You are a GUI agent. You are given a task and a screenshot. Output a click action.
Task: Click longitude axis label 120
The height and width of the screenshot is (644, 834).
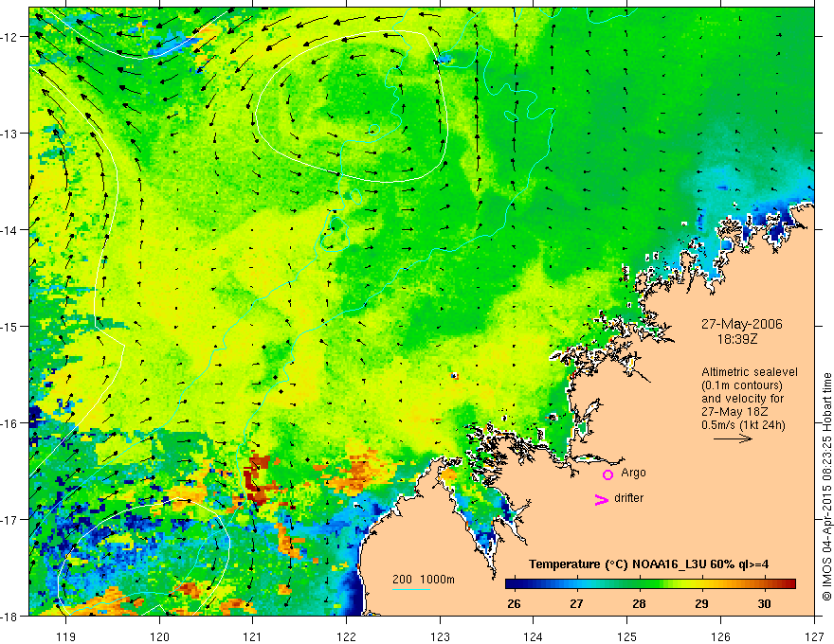tap(159, 636)
